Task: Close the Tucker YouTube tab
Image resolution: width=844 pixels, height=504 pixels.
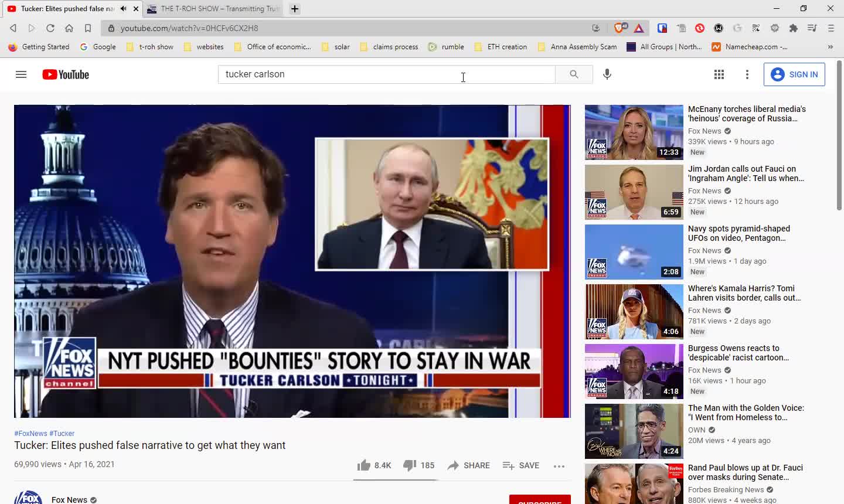Action: [136, 9]
